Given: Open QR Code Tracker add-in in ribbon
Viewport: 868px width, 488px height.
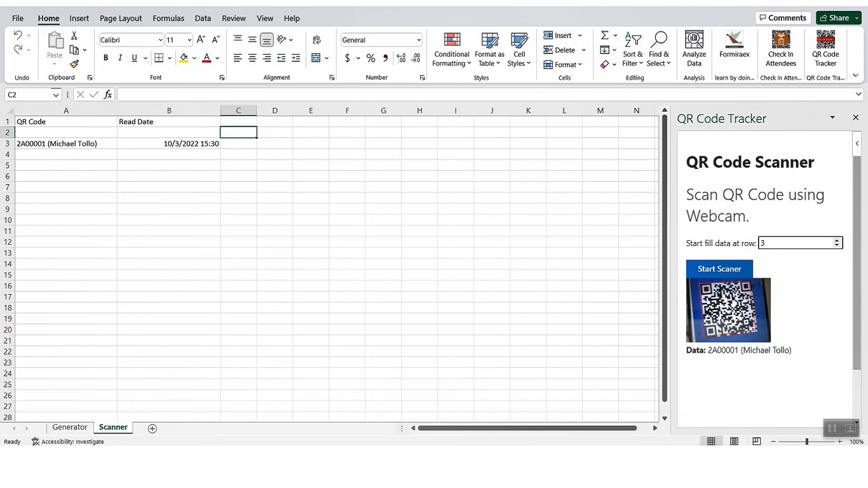Looking at the screenshot, I should pyautogui.click(x=825, y=50).
